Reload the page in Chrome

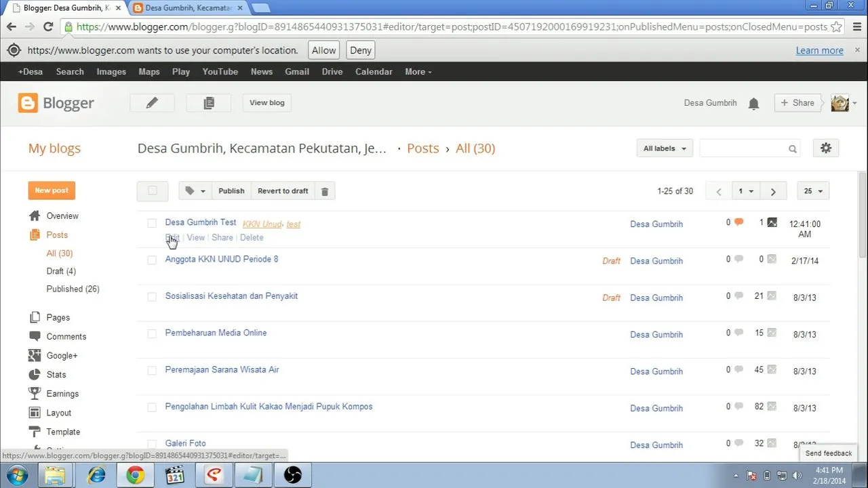tap(48, 27)
